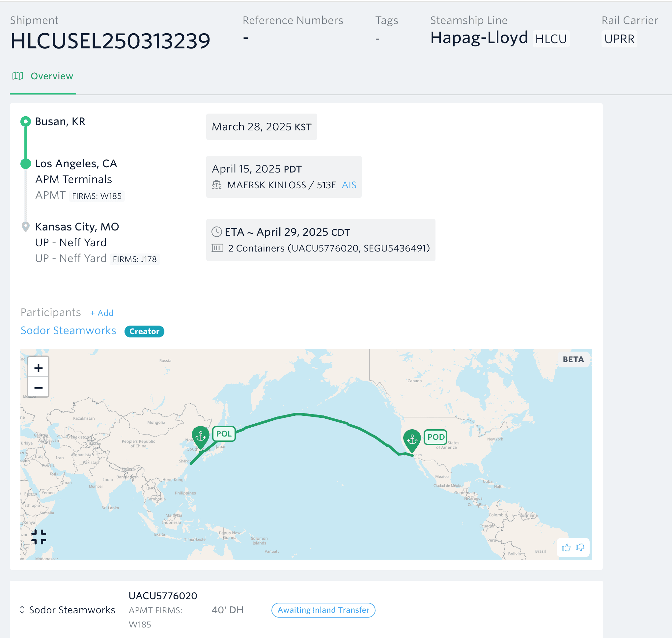
Task: Zoom out on the shipment map
Action: [x=39, y=387]
